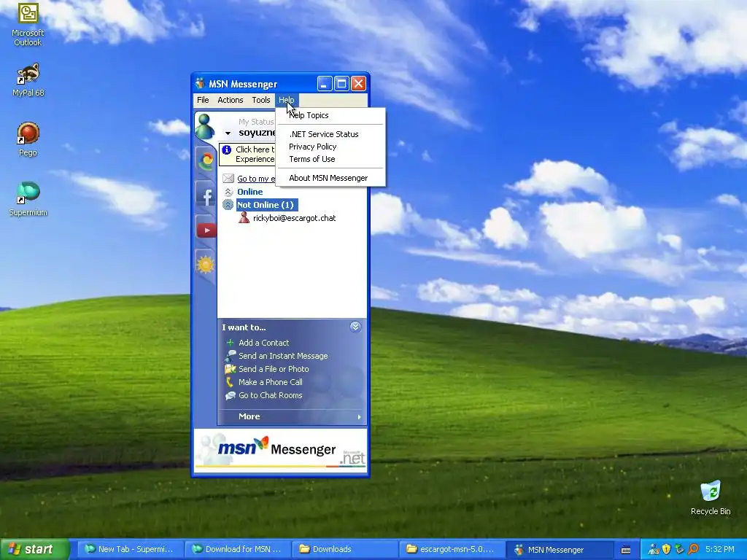The width and height of the screenshot is (747, 560).
Task: Open the YouTube tab in Messenger sidebar
Action: (206, 230)
